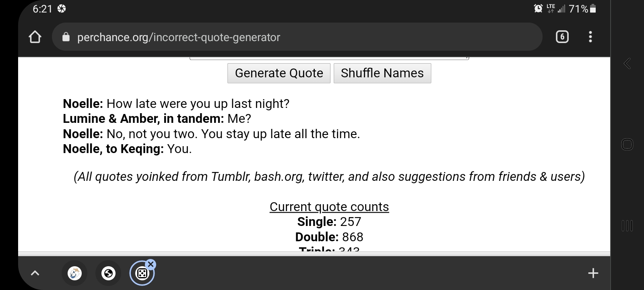The height and width of the screenshot is (290, 644).
Task: Open the tab switcher showing 6 tabs
Action: (x=562, y=37)
